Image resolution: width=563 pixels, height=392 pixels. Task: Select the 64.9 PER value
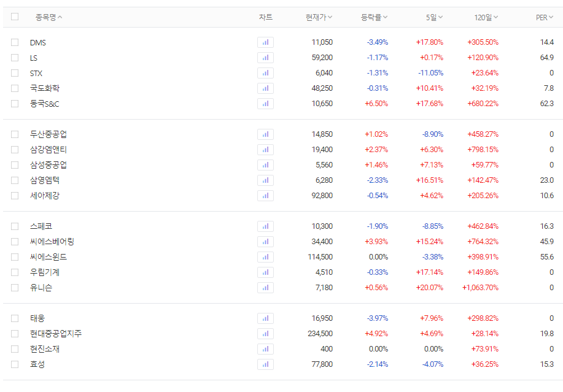tap(547, 58)
